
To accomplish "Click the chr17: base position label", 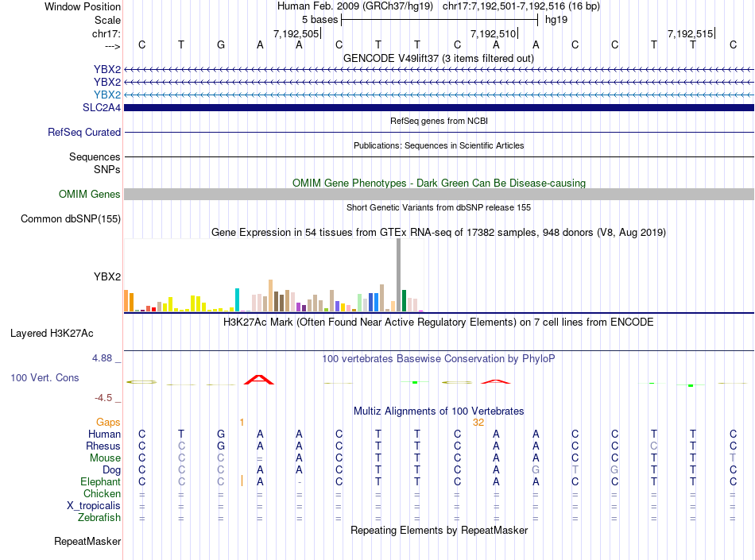I will tap(106, 33).
